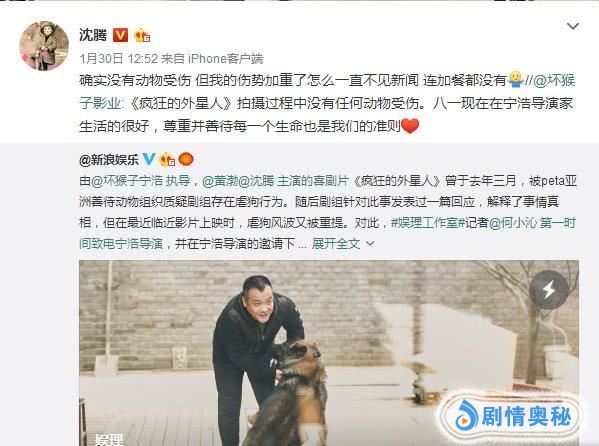Image resolution: width=599 pixels, height=446 pixels.
Task: Click the smiling emoji in the post text
Action: [515, 80]
